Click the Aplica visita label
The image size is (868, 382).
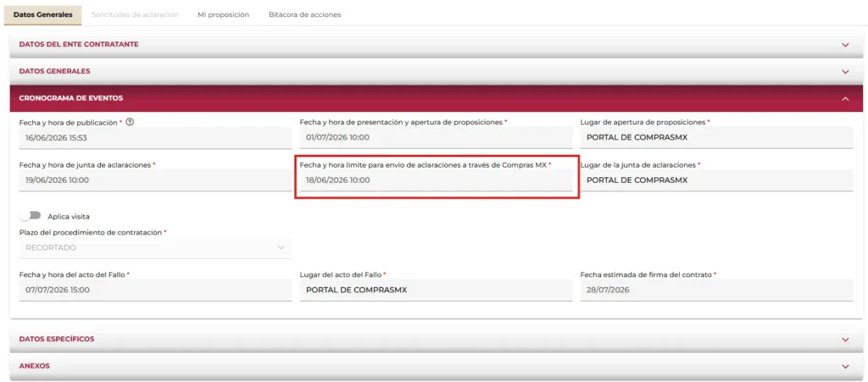point(69,217)
